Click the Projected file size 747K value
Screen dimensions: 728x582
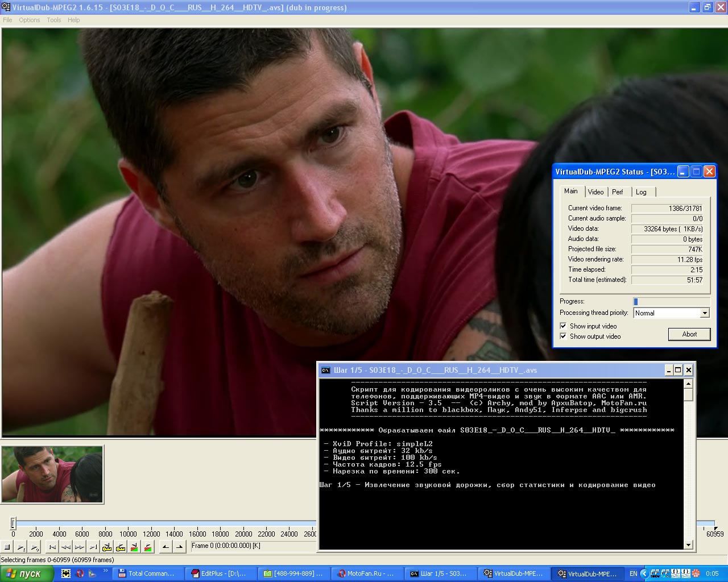(667, 250)
